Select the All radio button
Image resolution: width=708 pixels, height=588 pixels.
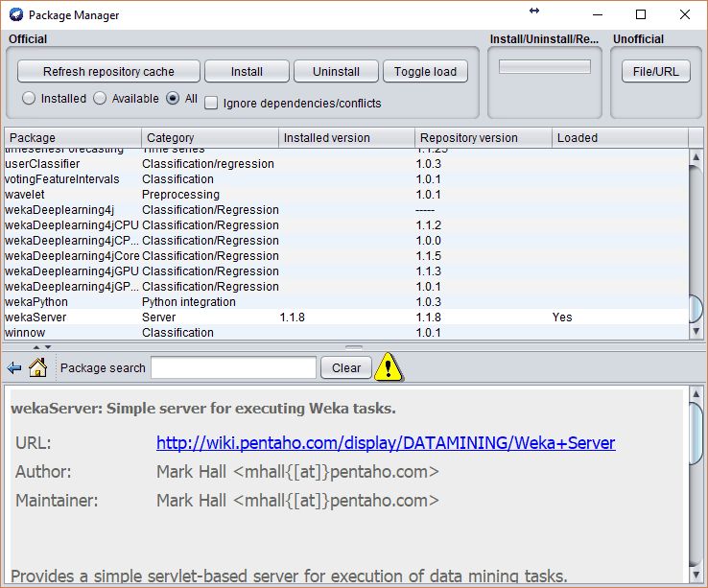(173, 98)
